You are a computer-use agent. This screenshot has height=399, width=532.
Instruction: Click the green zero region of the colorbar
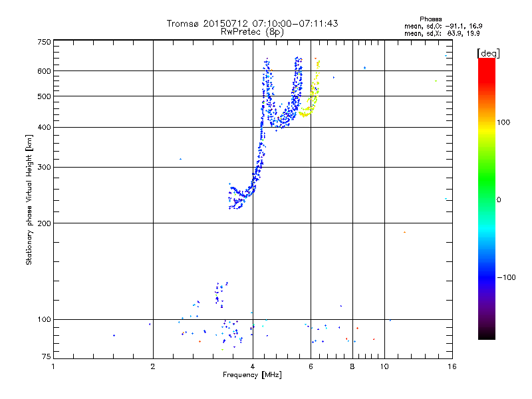pyautogui.click(x=487, y=199)
